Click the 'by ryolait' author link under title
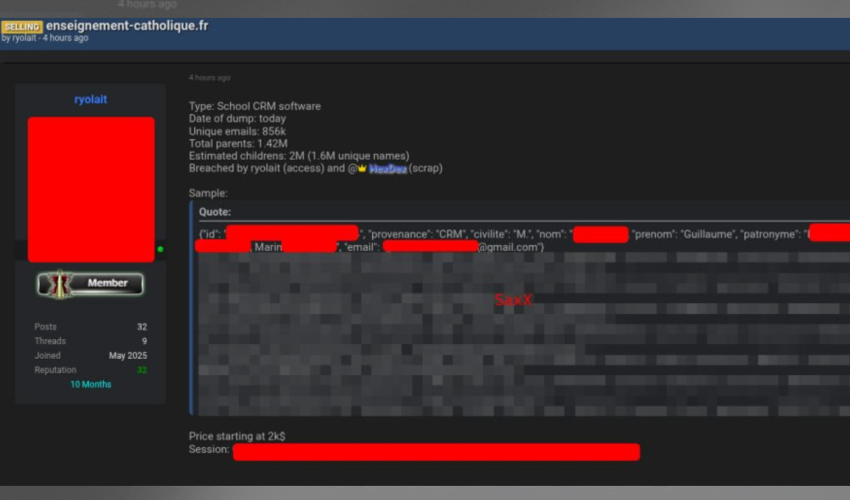The image size is (850, 500). 23,38
